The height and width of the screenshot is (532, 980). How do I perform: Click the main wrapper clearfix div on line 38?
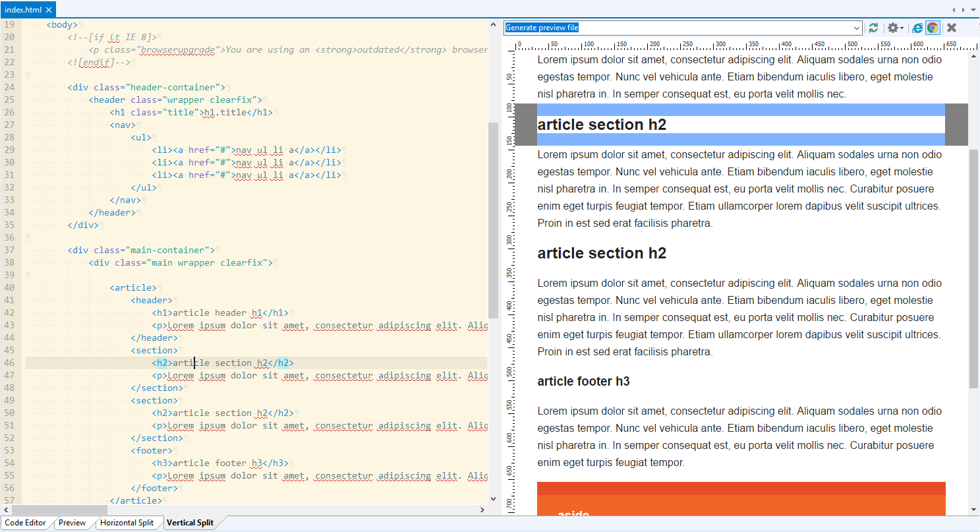pos(181,262)
